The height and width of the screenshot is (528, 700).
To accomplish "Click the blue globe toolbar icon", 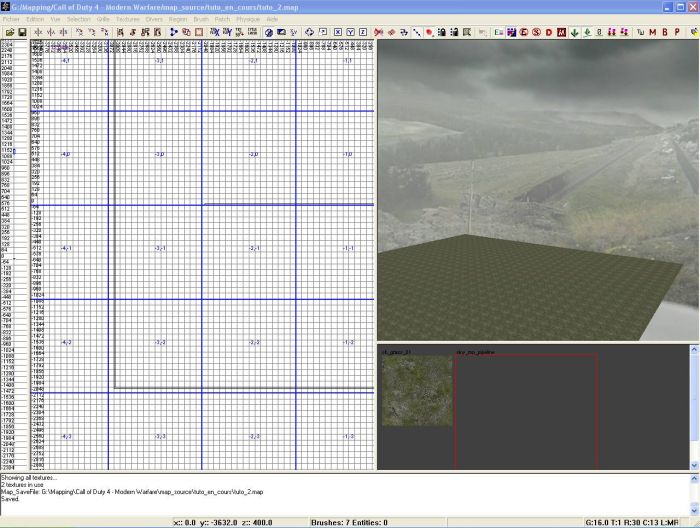I will point(269,32).
